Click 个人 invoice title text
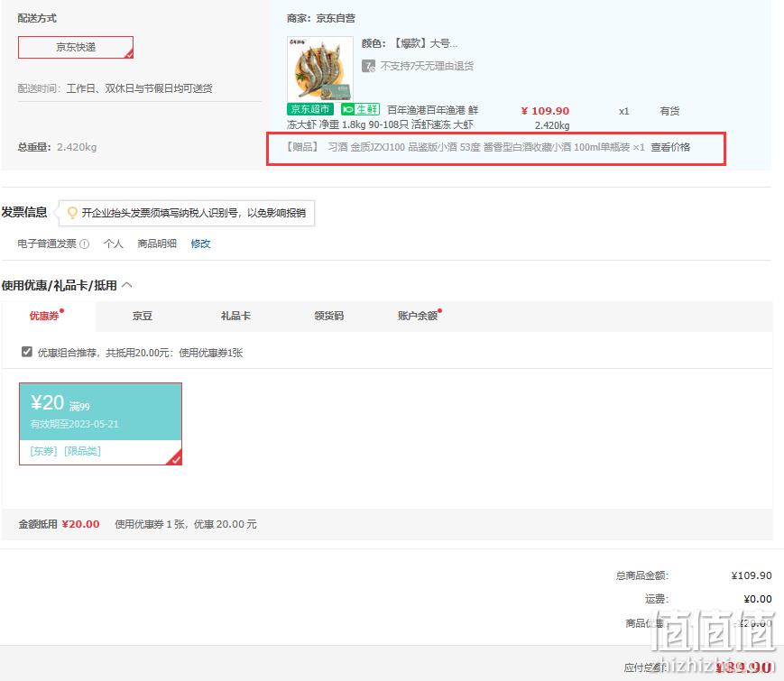Image resolution: width=784 pixels, height=681 pixels. (x=113, y=244)
